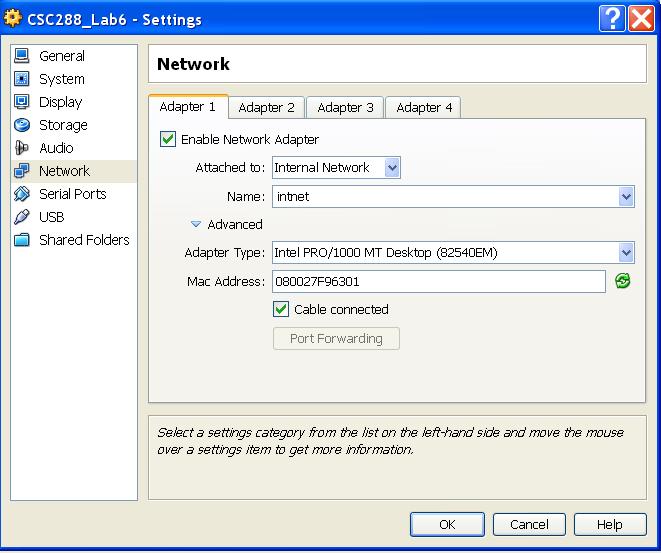The height and width of the screenshot is (553, 661).
Task: Click into the Mac Address field
Action: (x=438, y=282)
